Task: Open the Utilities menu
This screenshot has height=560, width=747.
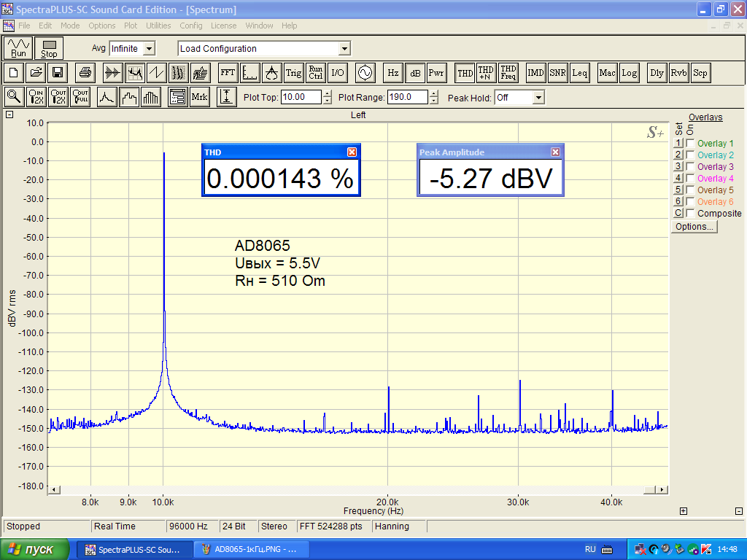Action: click(158, 26)
